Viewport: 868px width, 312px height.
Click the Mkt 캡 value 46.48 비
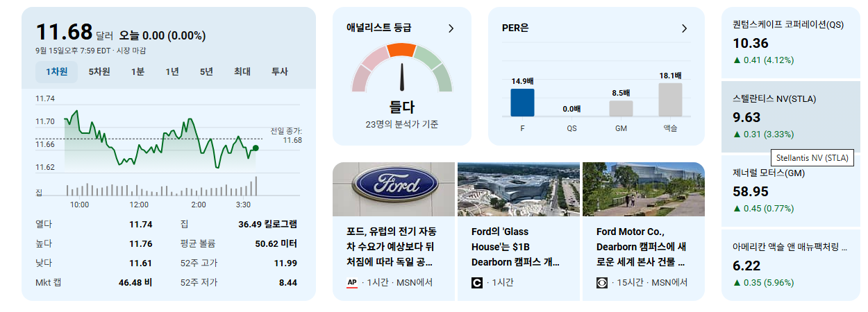click(135, 282)
